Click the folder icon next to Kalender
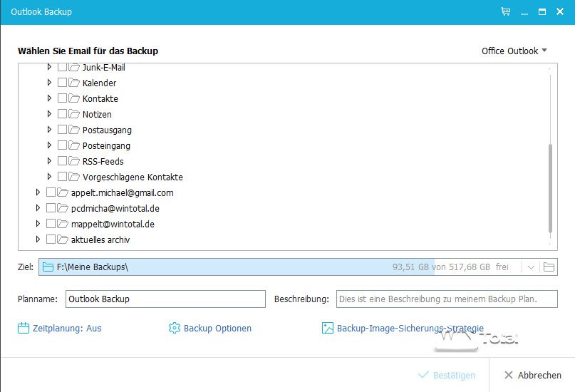Screen dimensions: 575x392 74,83
